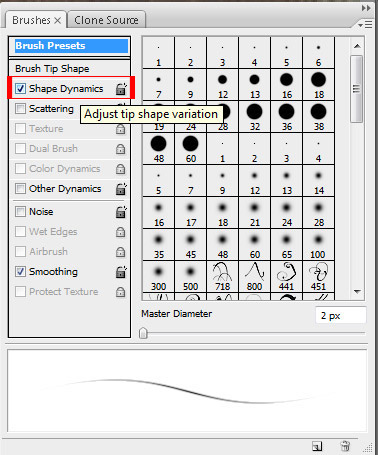Pick the curve brush numbered 800
The height and width of the screenshot is (455, 378).
255,277
